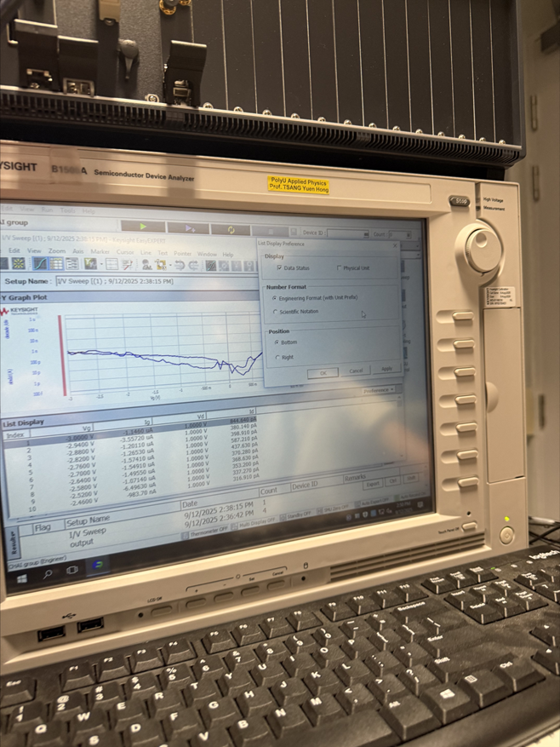Uncheck the Data Status checkbox
The image size is (560, 747).
pyautogui.click(x=279, y=267)
